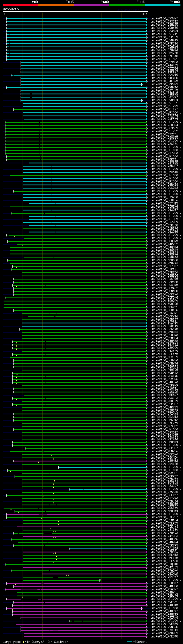This screenshot has height=644, width=183.
Task: Click the green ~80% identity legend bar
Action: 127,5
